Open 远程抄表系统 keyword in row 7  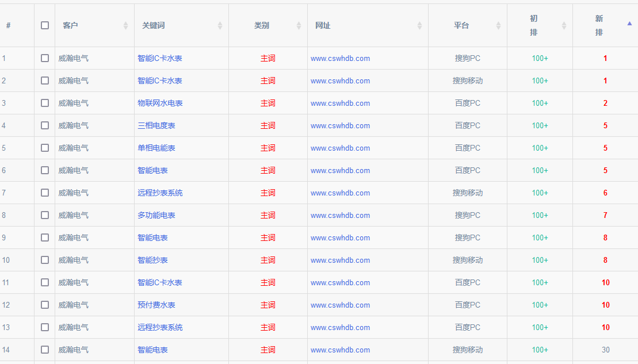(x=160, y=193)
